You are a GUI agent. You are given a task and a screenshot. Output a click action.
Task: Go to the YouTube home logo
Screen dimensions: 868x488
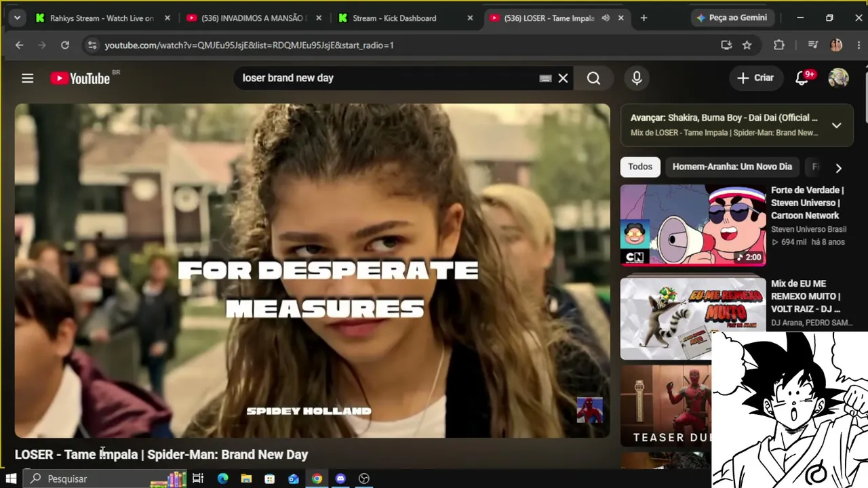pyautogui.click(x=80, y=79)
